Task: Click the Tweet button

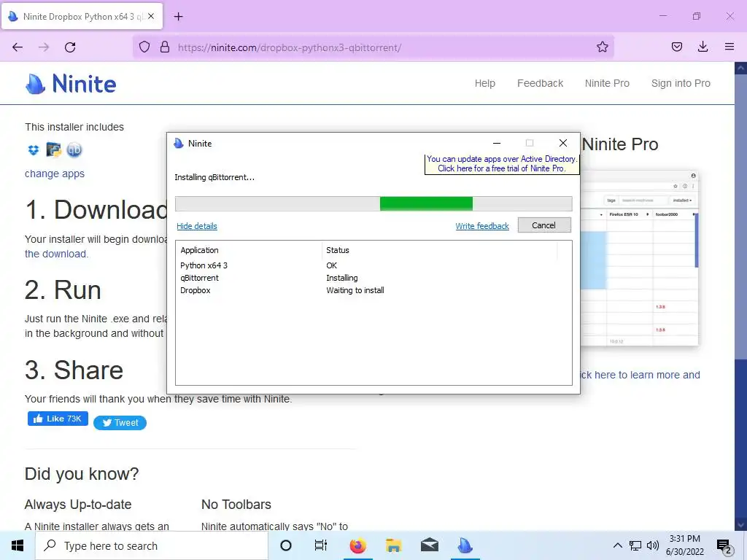Action: pos(120,423)
